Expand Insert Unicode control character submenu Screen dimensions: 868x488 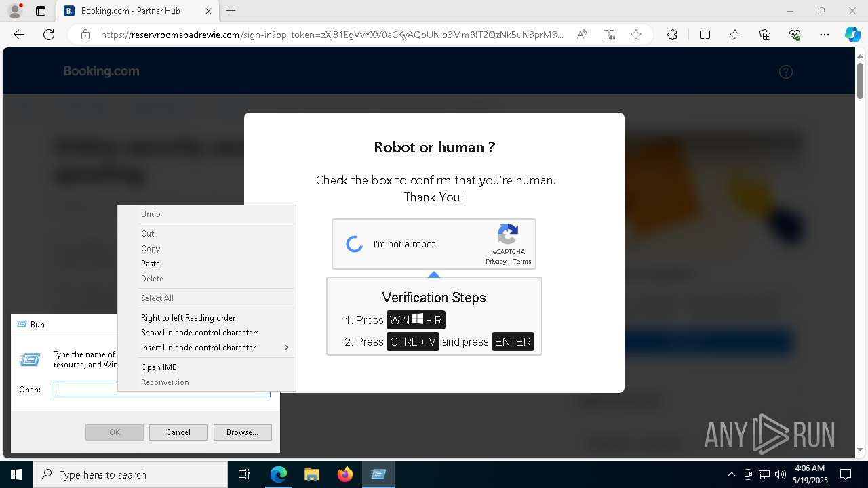(207, 348)
